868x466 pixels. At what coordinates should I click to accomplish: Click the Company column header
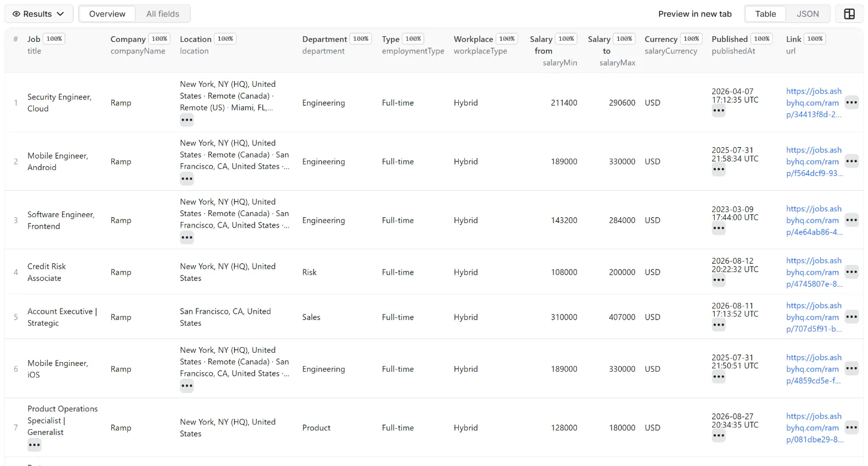(128, 39)
